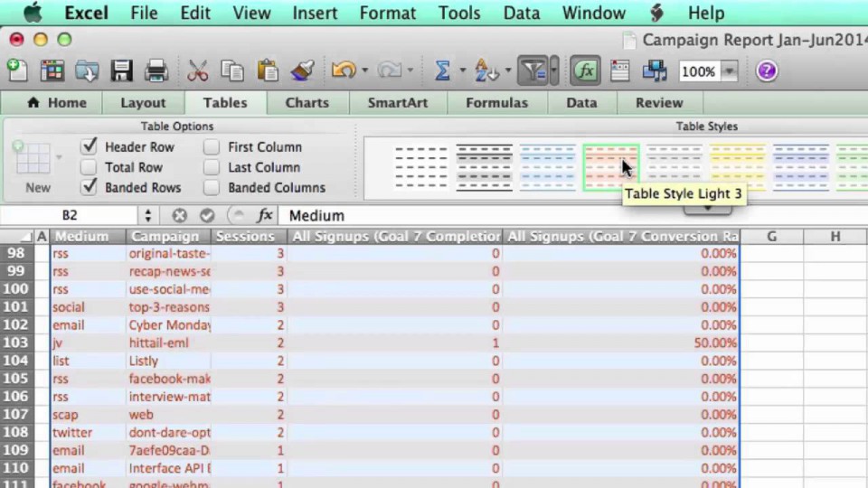Viewport: 868px width, 488px height.
Task: Open the zoom 100% dropdown
Action: 730,70
